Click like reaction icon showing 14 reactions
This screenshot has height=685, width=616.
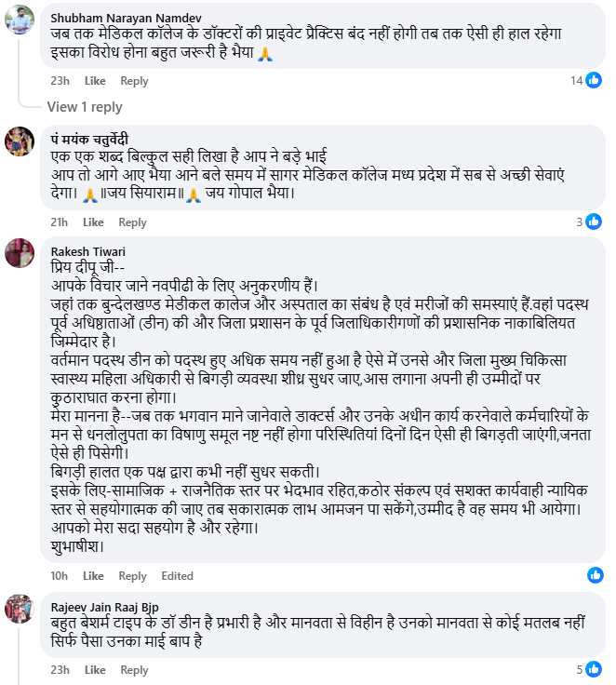[x=594, y=80]
